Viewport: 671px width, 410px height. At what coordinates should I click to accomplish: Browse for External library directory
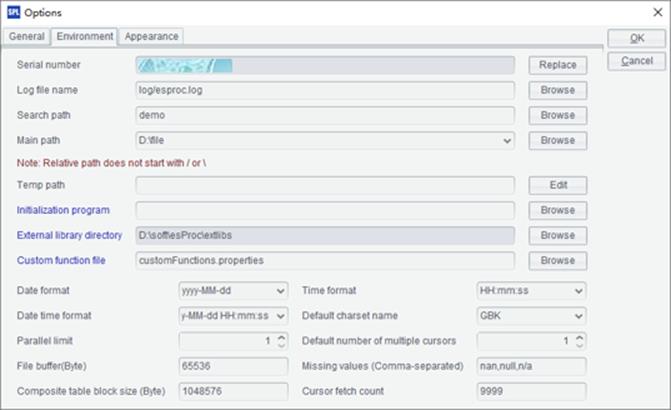(558, 235)
